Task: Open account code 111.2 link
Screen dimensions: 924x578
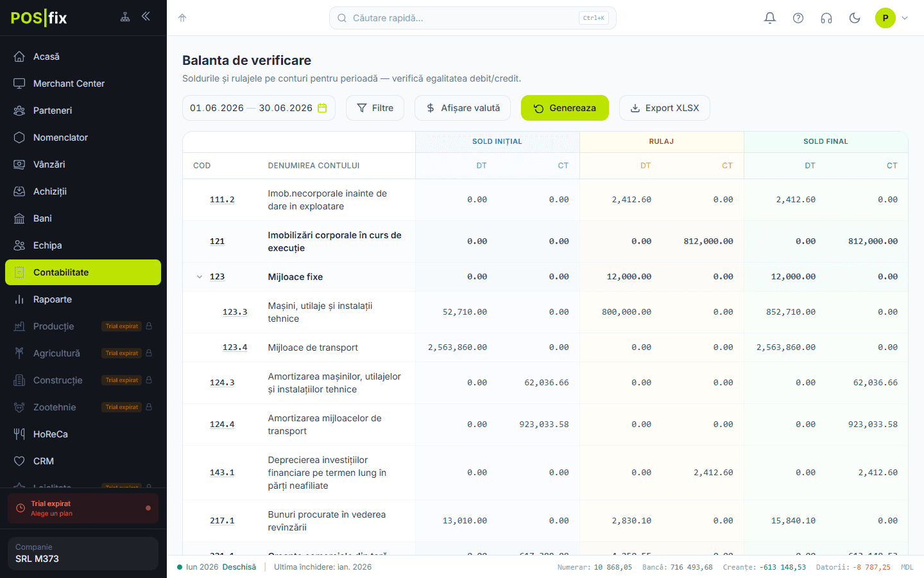Action: tap(222, 200)
